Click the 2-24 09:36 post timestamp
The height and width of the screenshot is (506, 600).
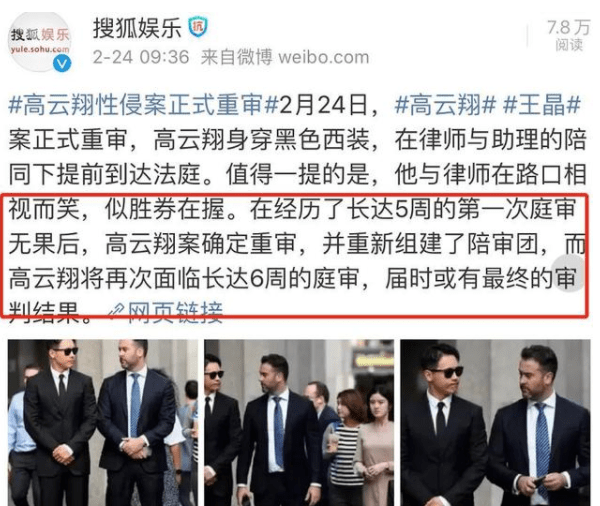point(141,57)
